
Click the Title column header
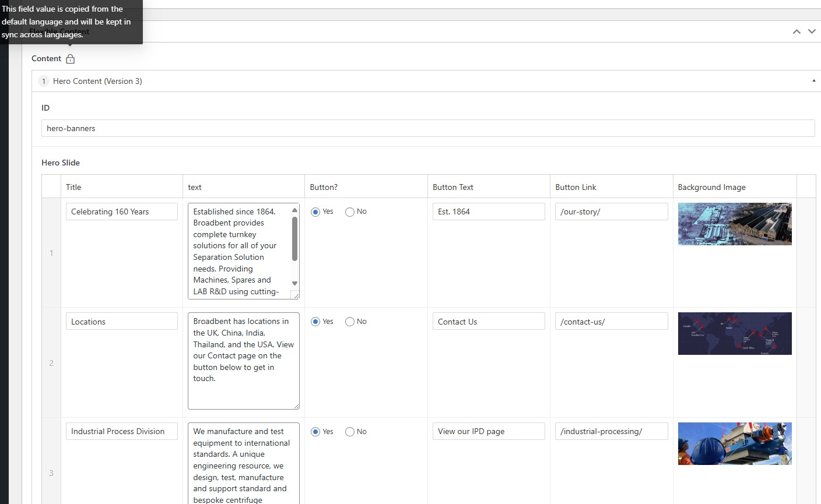coord(73,187)
